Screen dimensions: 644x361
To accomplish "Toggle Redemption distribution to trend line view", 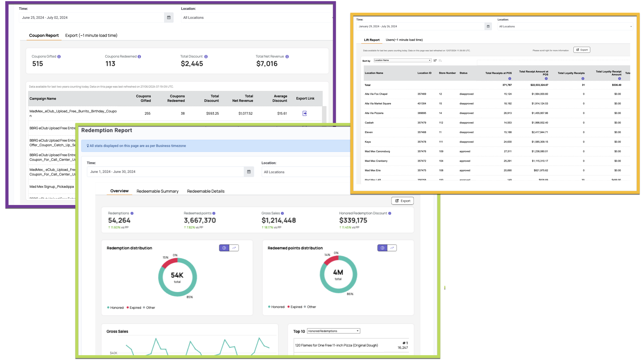I will tap(234, 248).
